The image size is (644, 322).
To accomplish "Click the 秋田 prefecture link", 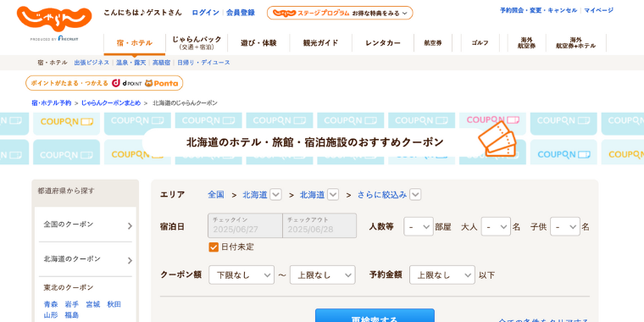I will (x=114, y=304).
